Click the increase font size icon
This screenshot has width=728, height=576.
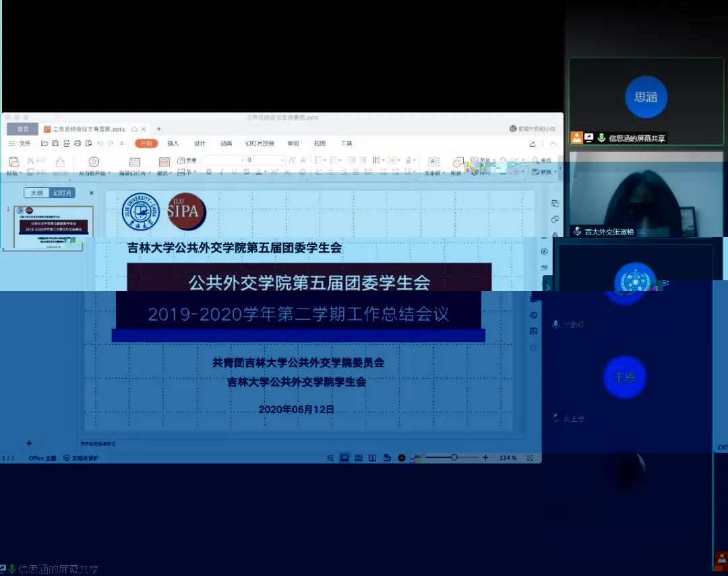pyautogui.click(x=292, y=160)
